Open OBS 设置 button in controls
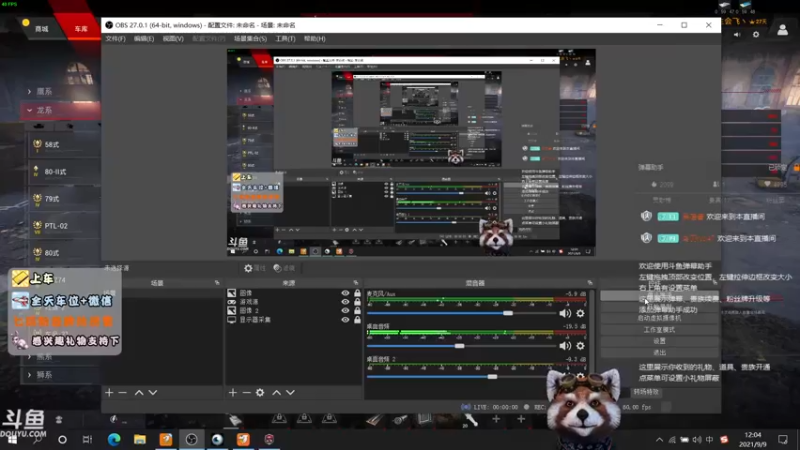800x450 pixels. pos(659,341)
